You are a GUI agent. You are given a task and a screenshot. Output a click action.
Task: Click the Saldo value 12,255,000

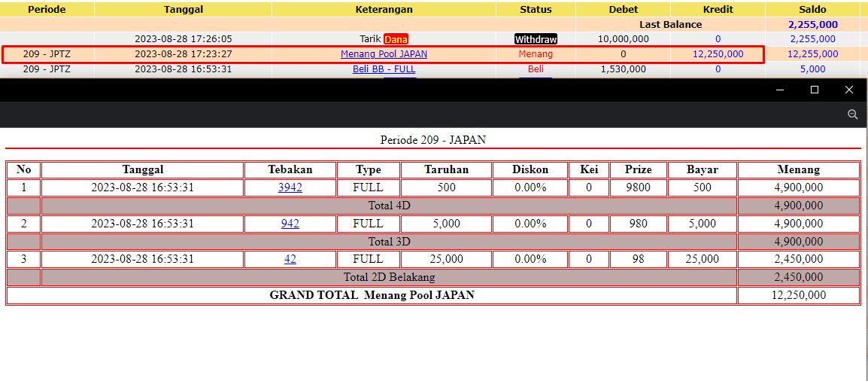(812, 54)
